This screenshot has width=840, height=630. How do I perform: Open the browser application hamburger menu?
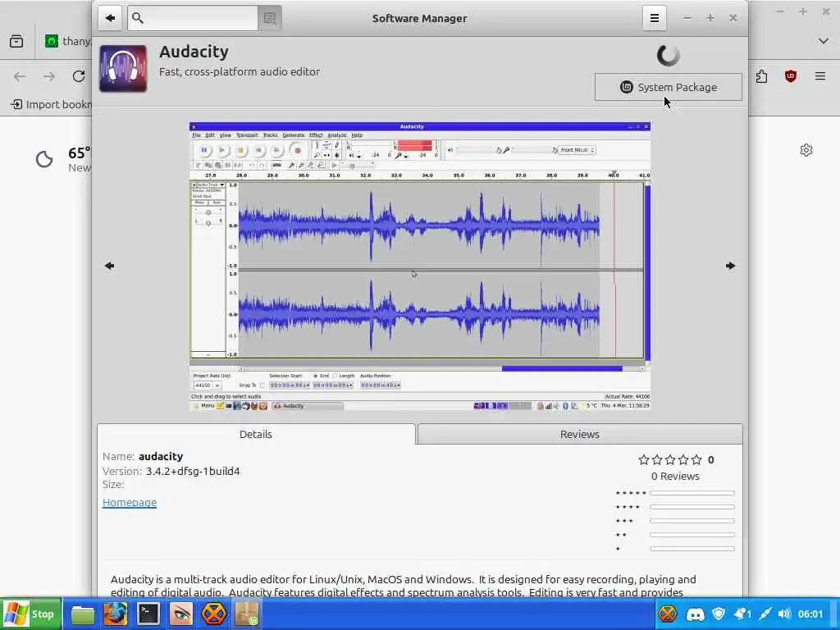pyautogui.click(x=820, y=76)
